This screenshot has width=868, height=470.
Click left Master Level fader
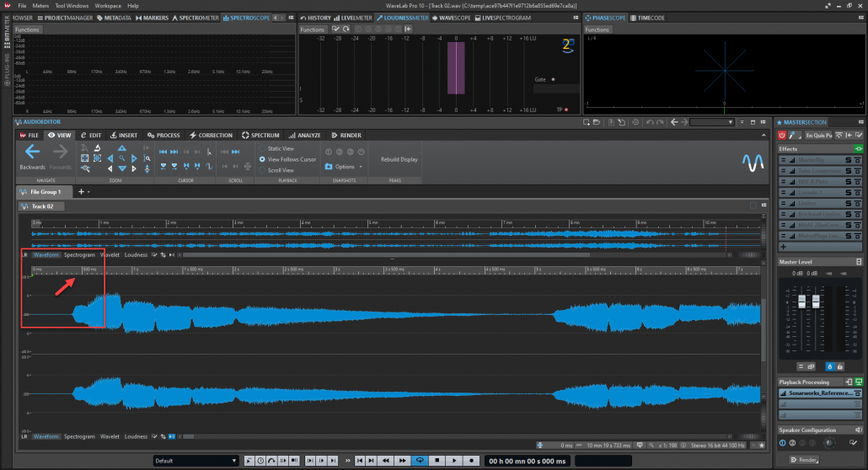click(802, 302)
